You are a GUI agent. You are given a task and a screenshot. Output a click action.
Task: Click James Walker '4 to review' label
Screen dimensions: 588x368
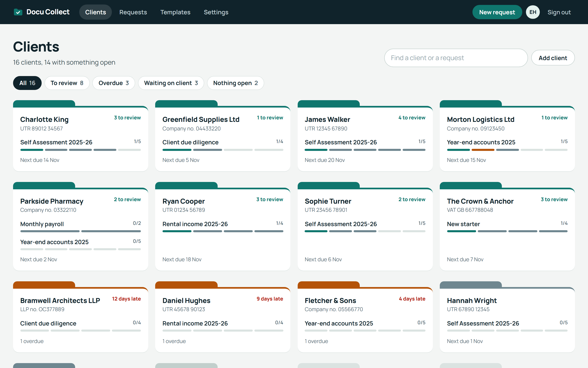412,118
